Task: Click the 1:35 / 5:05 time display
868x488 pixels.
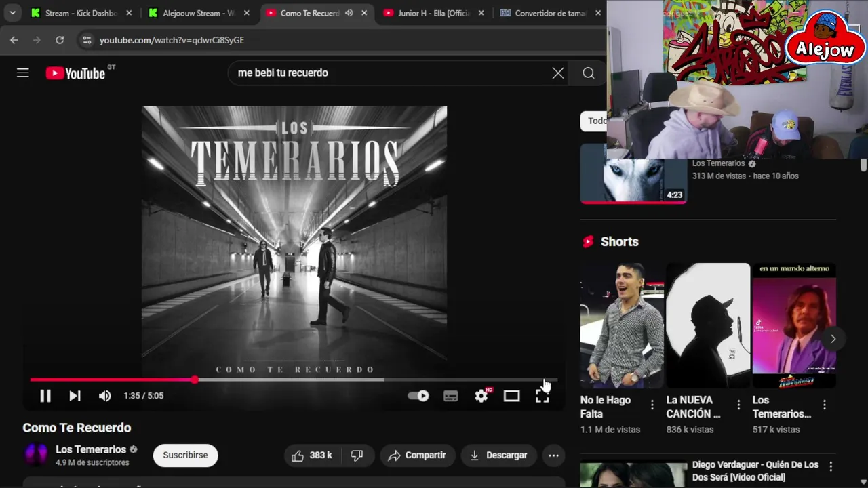Action: click(x=144, y=396)
